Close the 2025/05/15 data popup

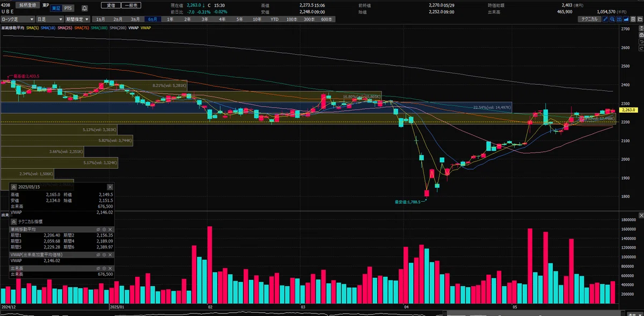110,187
